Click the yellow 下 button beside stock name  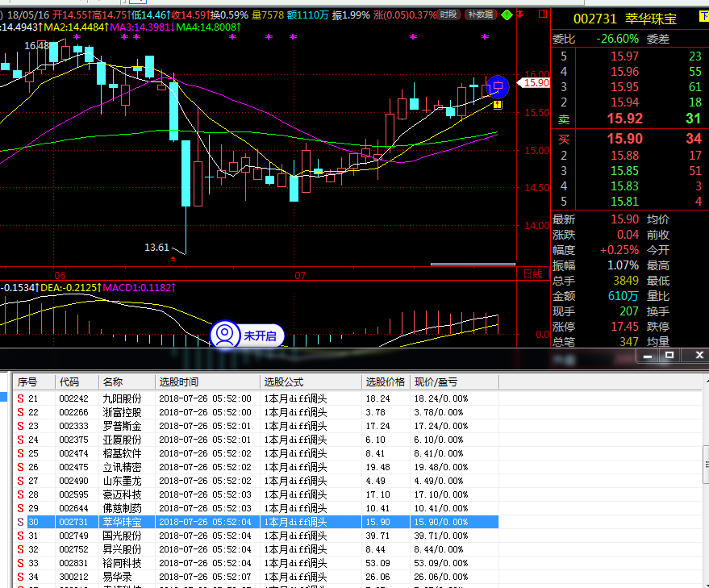click(704, 17)
